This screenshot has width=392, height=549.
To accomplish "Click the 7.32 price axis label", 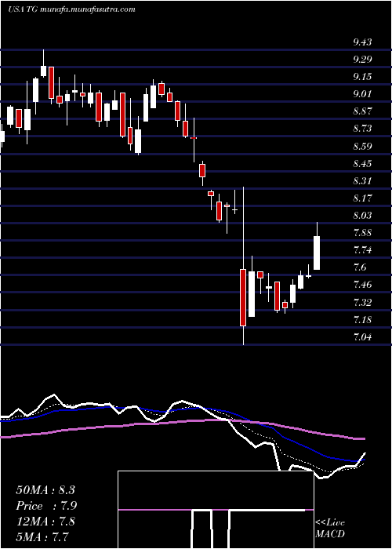I will 362,302.
